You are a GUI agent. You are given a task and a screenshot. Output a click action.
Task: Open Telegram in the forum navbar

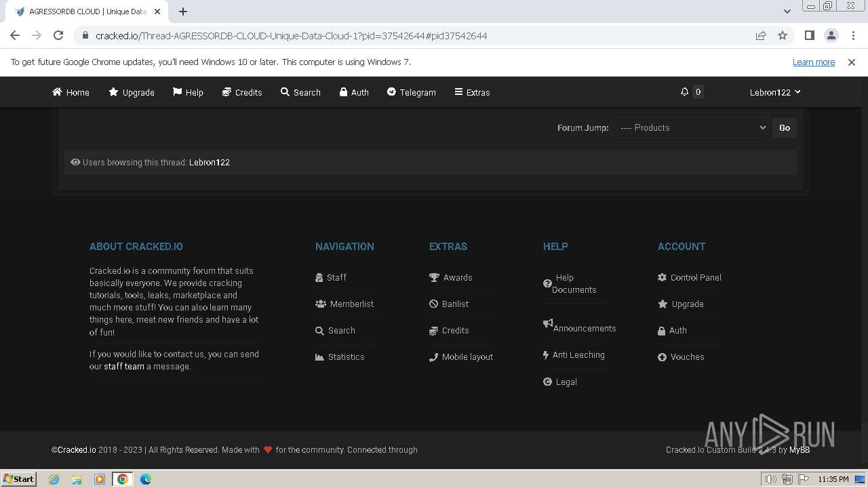point(412,92)
